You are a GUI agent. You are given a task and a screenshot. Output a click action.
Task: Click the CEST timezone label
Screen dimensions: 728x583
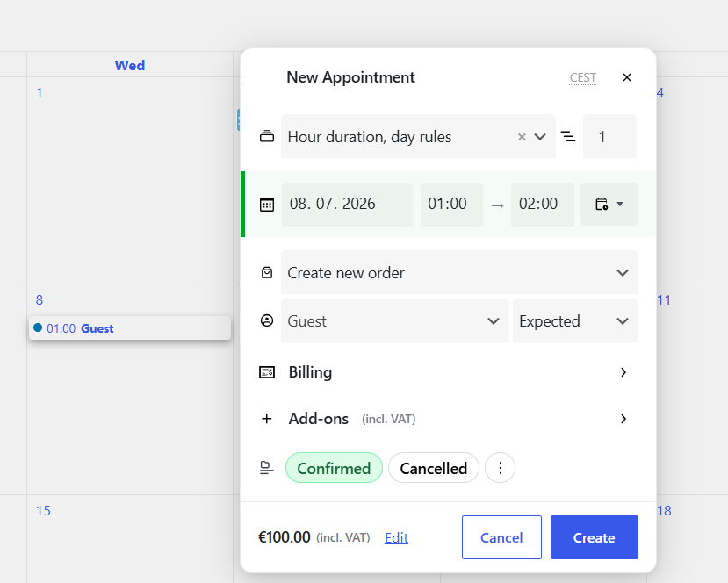tap(583, 77)
